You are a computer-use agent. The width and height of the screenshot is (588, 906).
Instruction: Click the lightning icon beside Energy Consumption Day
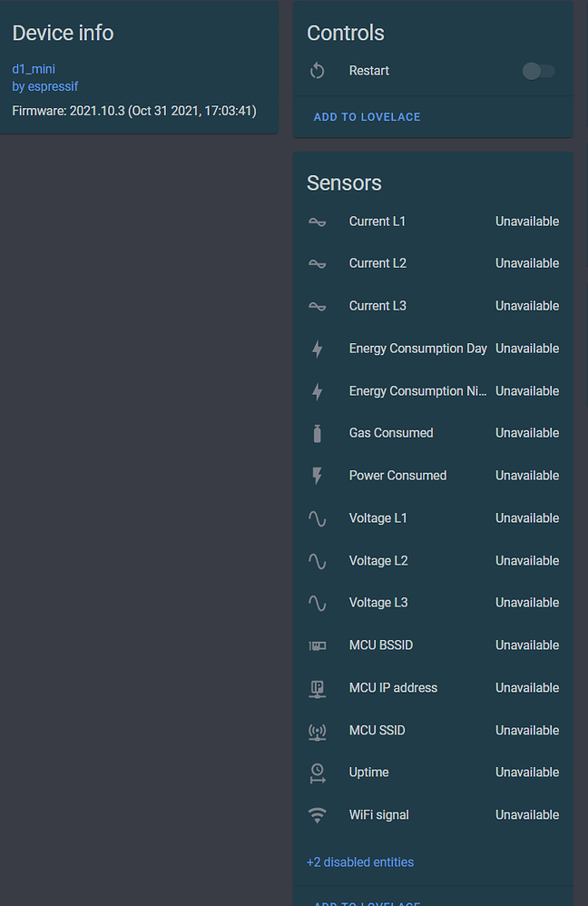[x=318, y=349]
